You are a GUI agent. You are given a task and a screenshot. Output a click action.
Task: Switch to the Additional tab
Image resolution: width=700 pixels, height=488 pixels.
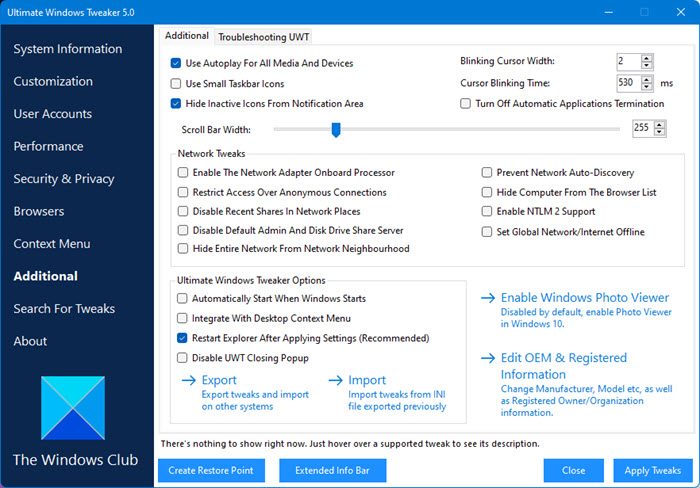(187, 36)
